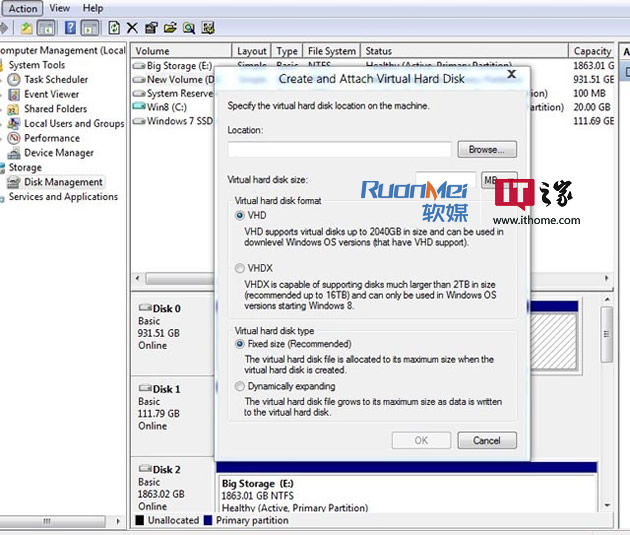Choose Dynamically expanding disk type
The height and width of the screenshot is (535, 630).
click(x=239, y=386)
